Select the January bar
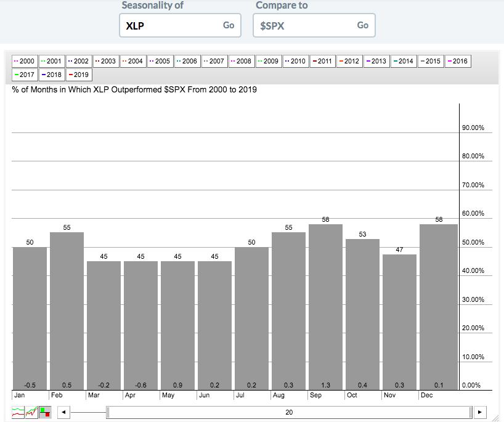504x422 pixels. pyautogui.click(x=30, y=319)
